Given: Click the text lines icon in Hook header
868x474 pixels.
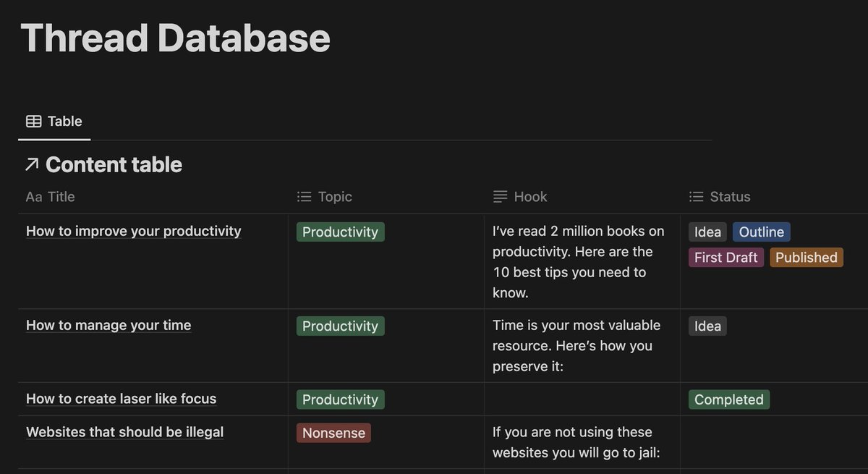Looking at the screenshot, I should [500, 197].
